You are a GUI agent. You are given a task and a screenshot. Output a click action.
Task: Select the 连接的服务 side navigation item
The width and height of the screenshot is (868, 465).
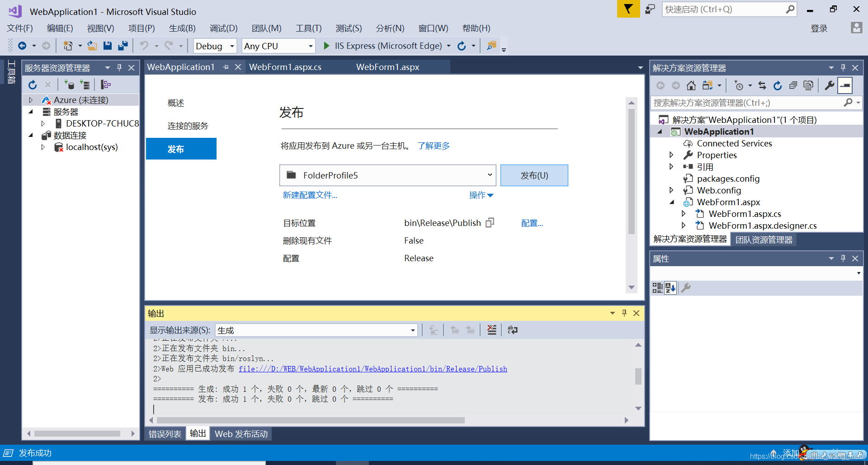188,126
